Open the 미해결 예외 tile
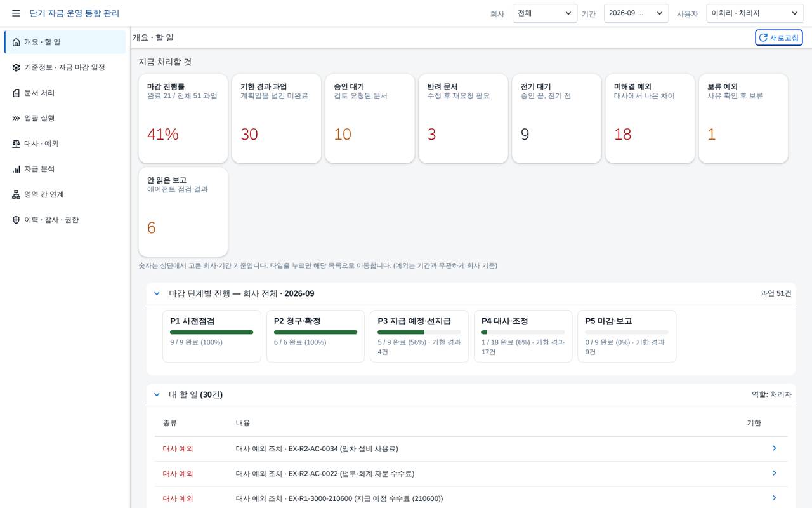 click(650, 118)
